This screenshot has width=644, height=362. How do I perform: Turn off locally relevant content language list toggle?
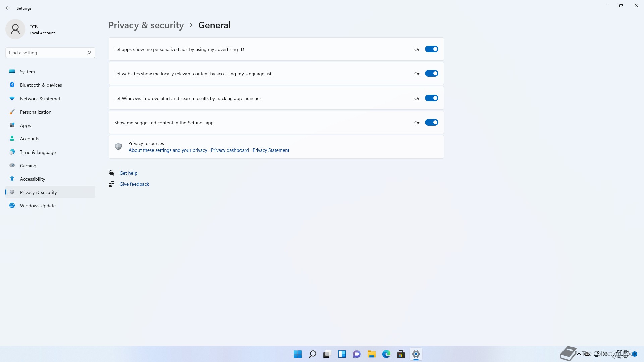[431, 73]
